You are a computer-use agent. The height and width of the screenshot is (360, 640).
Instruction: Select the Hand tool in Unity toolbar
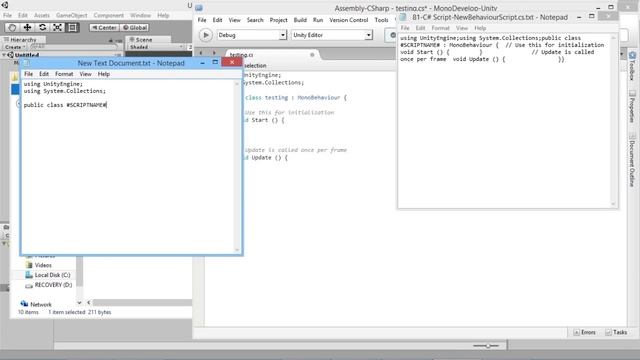point(12,27)
